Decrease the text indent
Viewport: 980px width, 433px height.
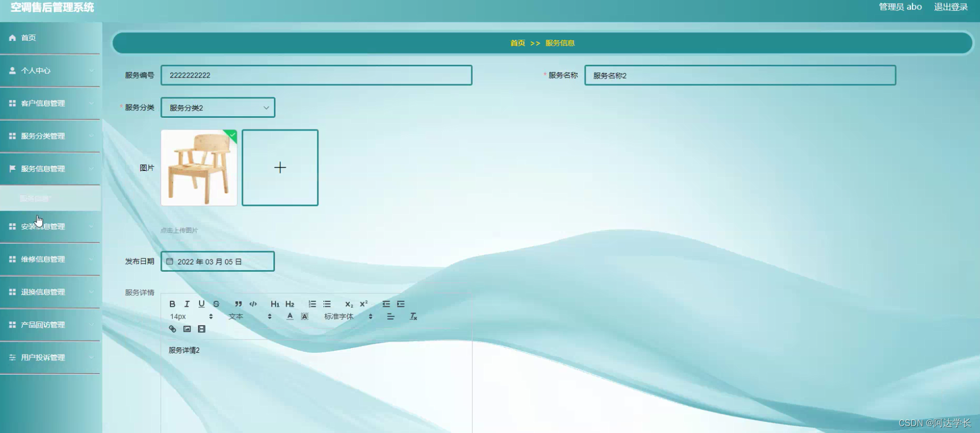pos(386,304)
